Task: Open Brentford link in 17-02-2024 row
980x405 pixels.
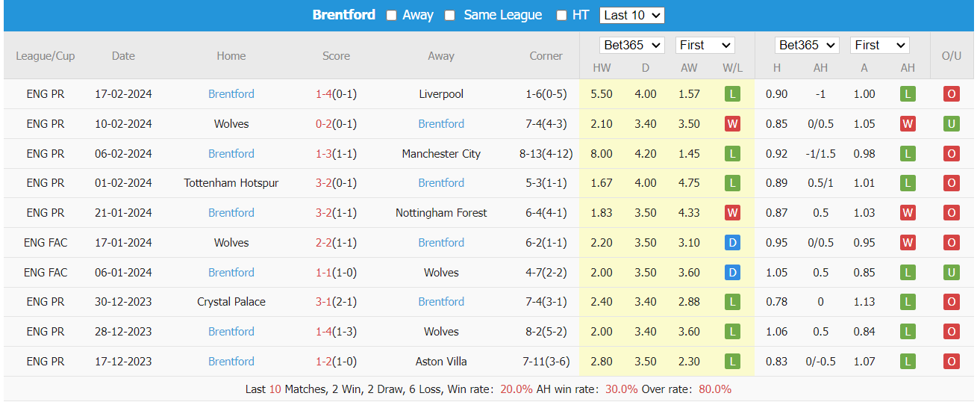Action: click(x=231, y=94)
